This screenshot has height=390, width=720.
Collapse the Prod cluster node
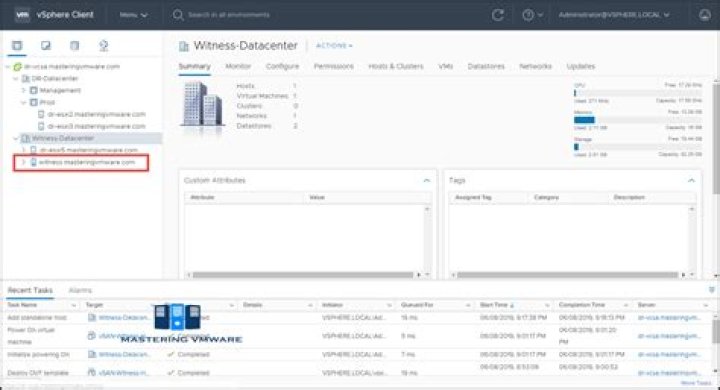click(x=23, y=102)
